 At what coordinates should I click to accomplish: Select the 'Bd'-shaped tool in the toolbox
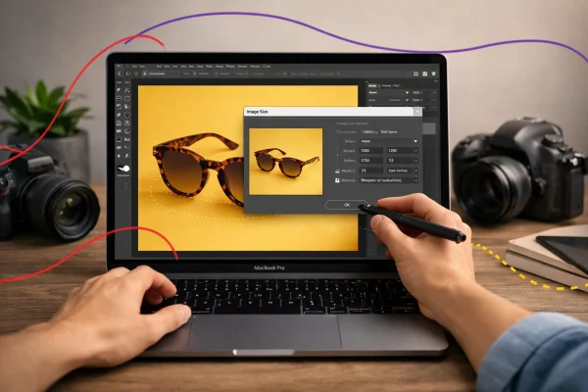[127, 139]
